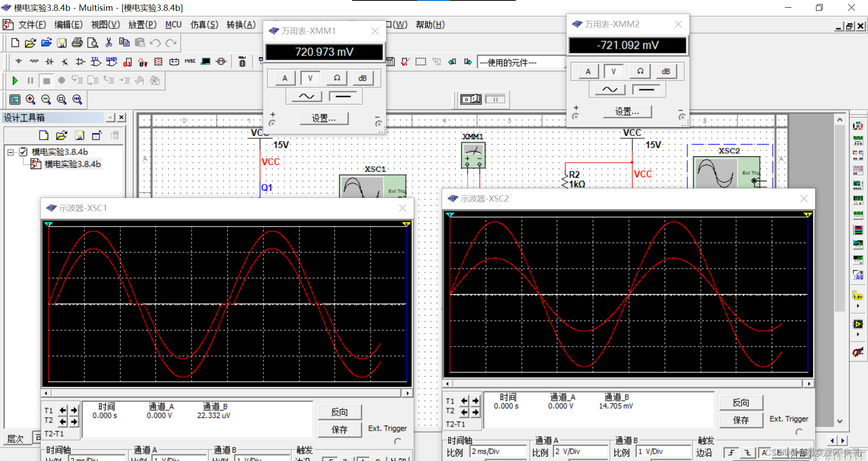Place a transistor component
This screenshot has width=868, height=461.
(65, 61)
